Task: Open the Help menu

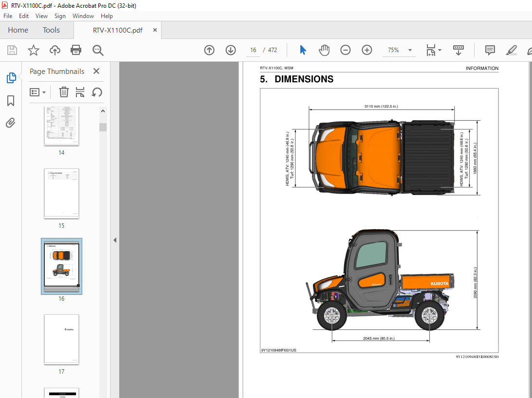Action: tap(107, 16)
